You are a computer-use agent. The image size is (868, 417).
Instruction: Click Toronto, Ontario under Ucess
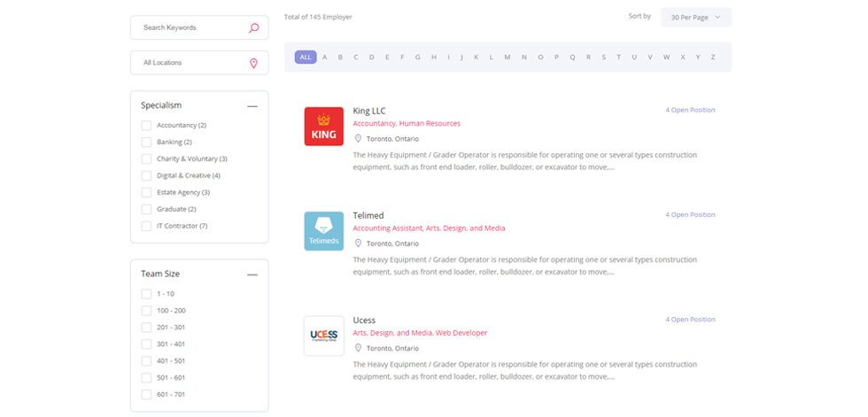click(x=392, y=349)
